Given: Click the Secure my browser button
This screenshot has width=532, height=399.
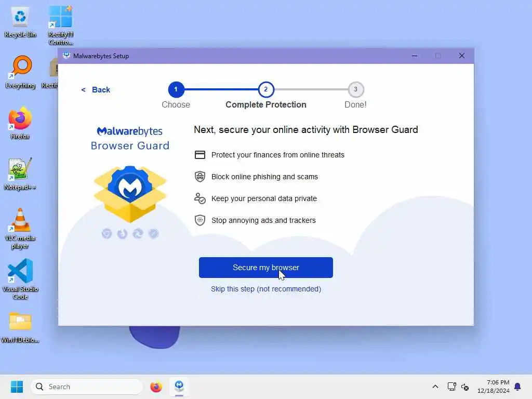Looking at the screenshot, I should [265, 268].
